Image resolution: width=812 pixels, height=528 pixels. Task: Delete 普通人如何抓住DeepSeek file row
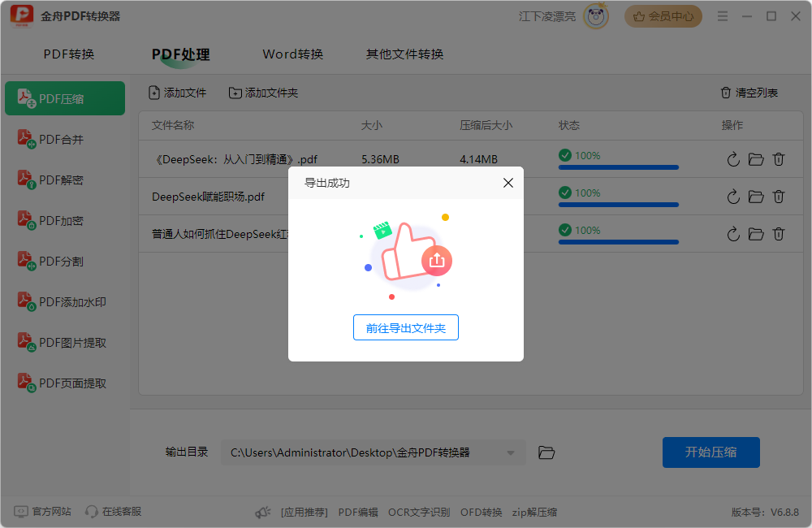click(779, 234)
